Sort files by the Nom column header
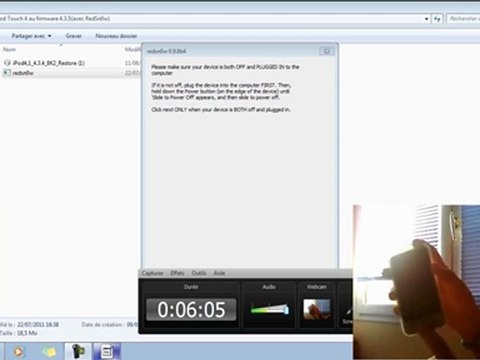Image resolution: width=480 pixels, height=360 pixels. click(9, 49)
